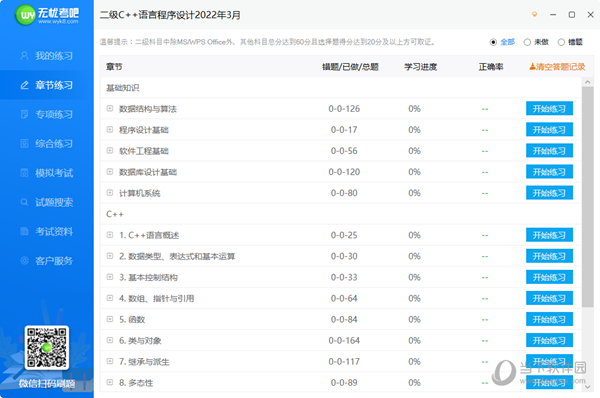Click the 学习进度 column header

[x=421, y=67]
